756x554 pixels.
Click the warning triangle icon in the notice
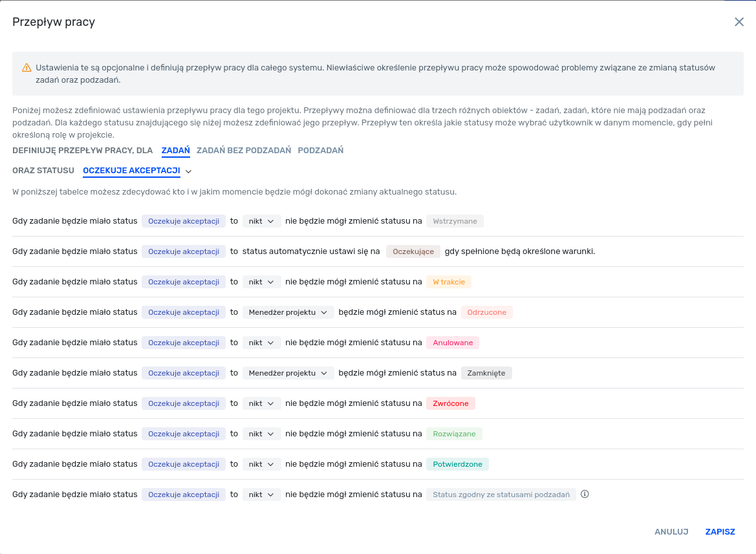click(27, 68)
